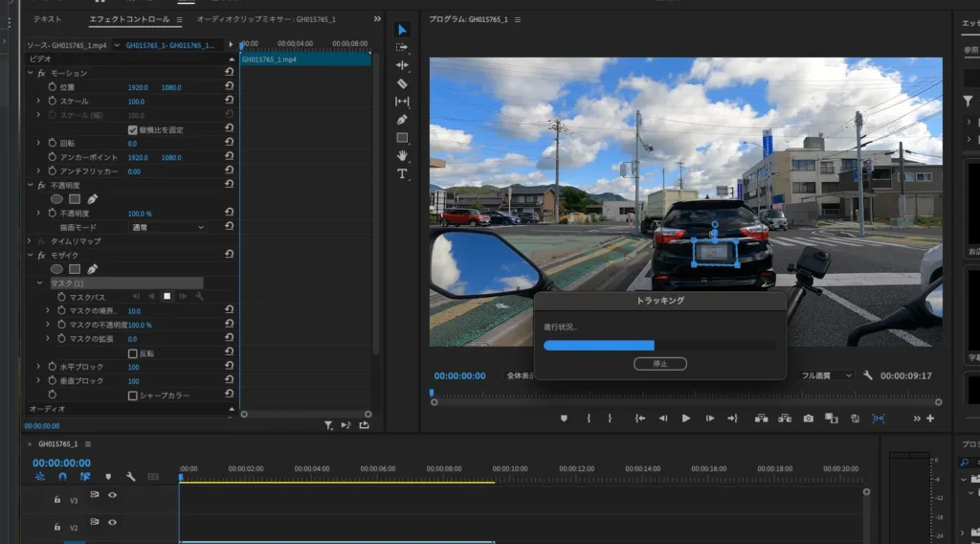The width and height of the screenshot is (980, 544).
Task: Open the フル画質 playback resolution dropdown
Action: [x=826, y=376]
